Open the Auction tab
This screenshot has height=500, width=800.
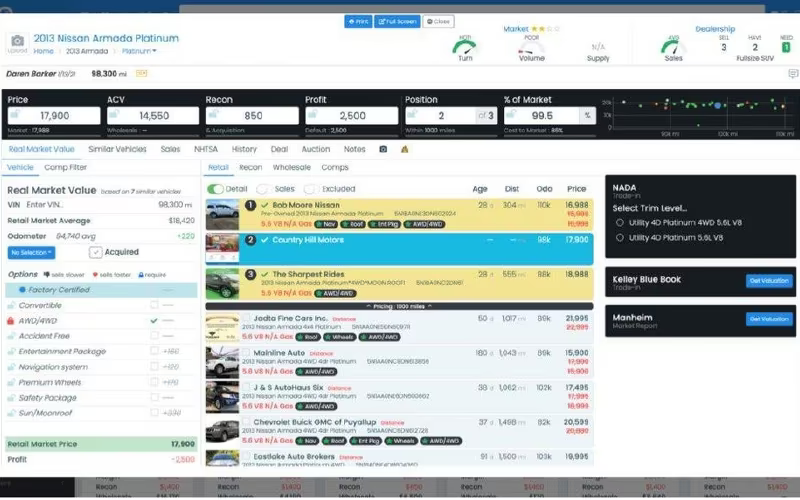pos(315,149)
